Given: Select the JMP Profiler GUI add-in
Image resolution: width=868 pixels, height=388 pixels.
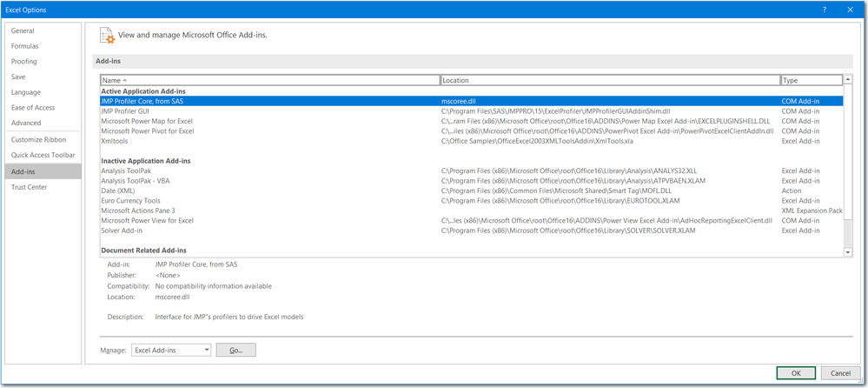Looking at the screenshot, I should click(x=472, y=110).
